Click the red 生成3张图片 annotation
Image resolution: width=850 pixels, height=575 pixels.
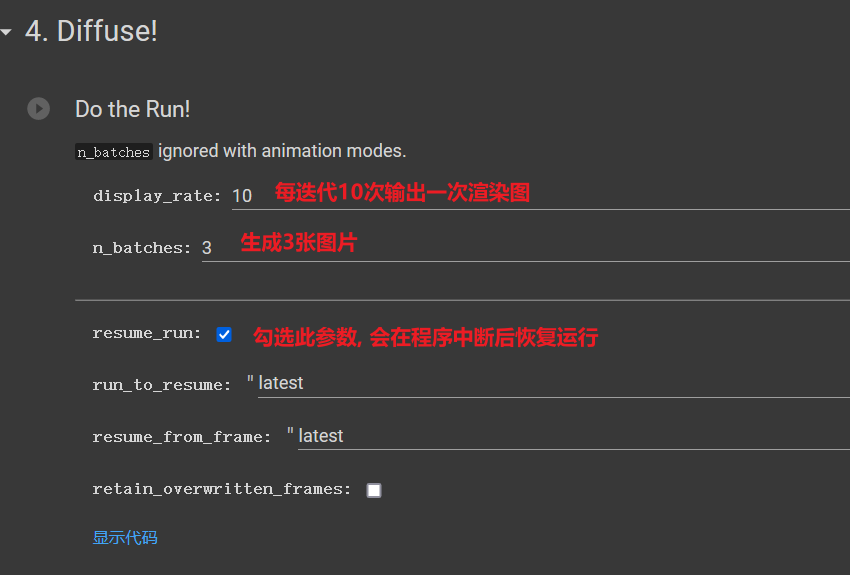(298, 243)
